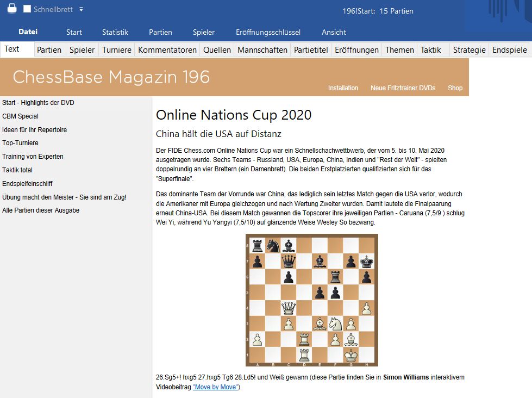
Task: Toggle the Schnellbrett checkbox
Action: coord(27,9)
